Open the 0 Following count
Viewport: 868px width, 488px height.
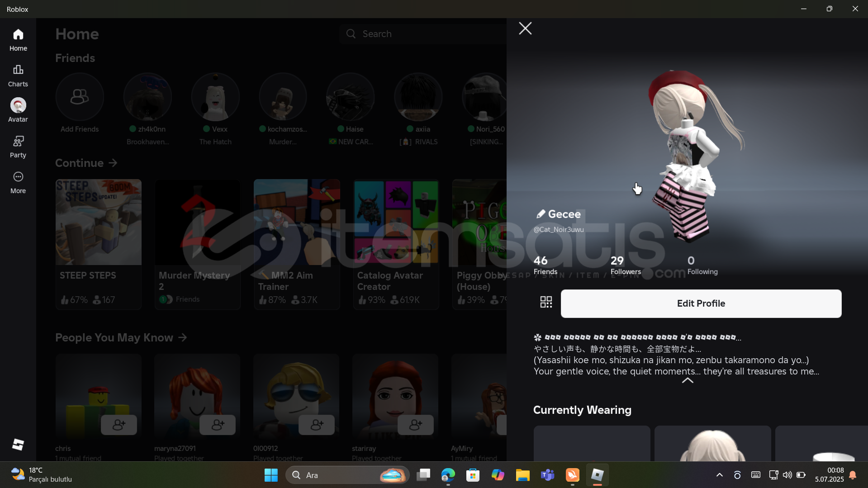pos(702,265)
